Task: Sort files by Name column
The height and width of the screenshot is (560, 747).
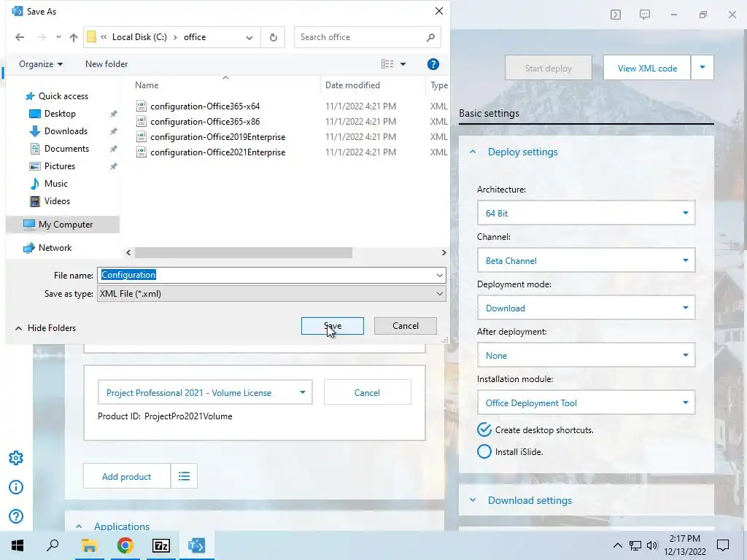Action: (147, 85)
